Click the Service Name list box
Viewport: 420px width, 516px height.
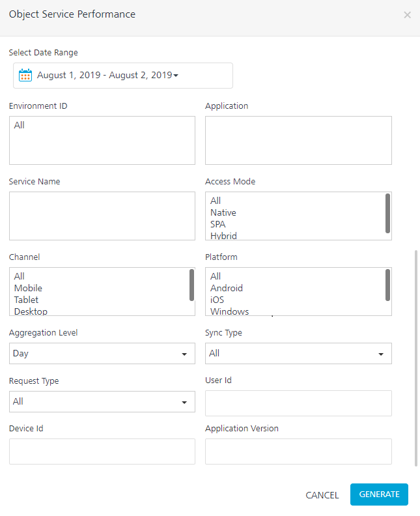pyautogui.click(x=102, y=216)
